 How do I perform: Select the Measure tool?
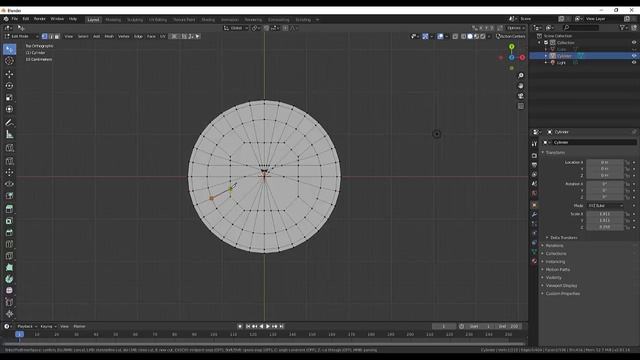tap(9, 135)
